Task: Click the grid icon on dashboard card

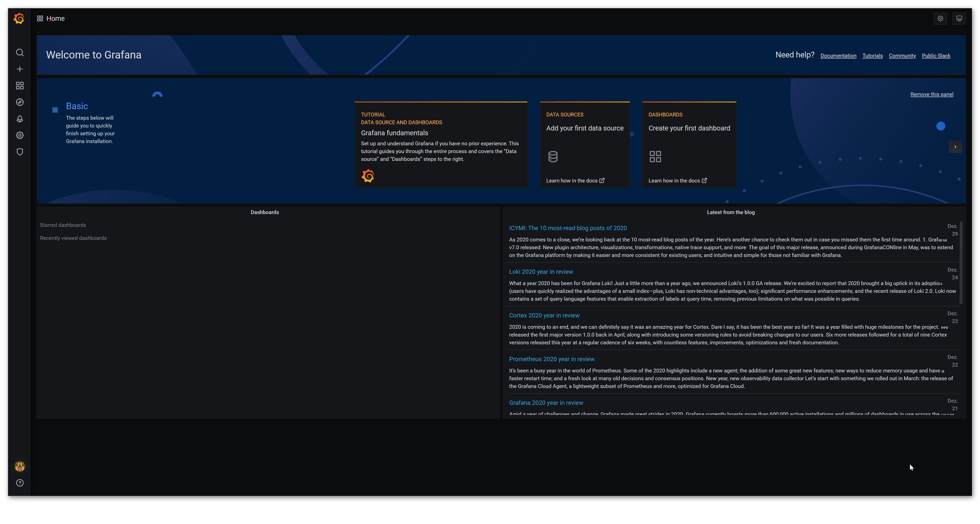Action: point(655,156)
